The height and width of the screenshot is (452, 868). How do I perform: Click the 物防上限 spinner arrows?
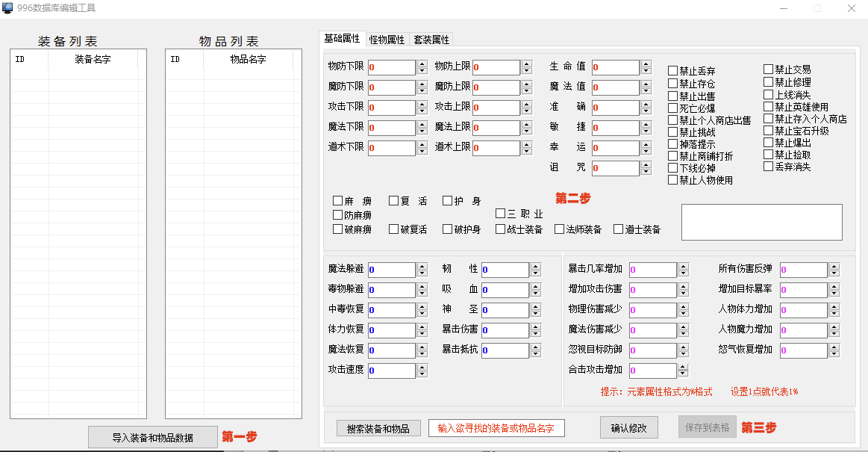pos(527,67)
